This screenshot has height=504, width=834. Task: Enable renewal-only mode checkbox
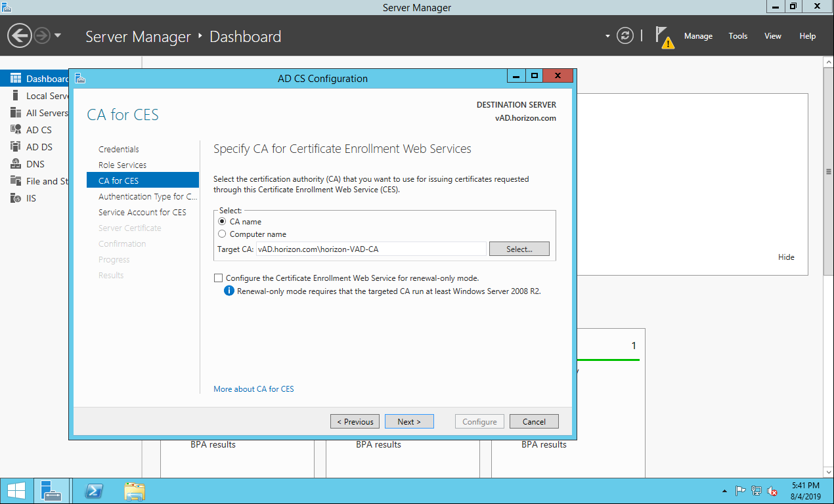[219, 278]
